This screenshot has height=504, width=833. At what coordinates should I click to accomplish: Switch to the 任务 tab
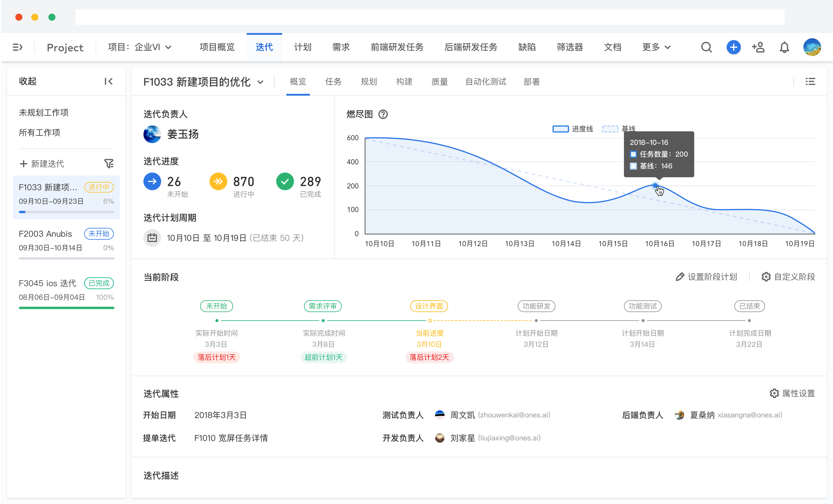tap(333, 82)
